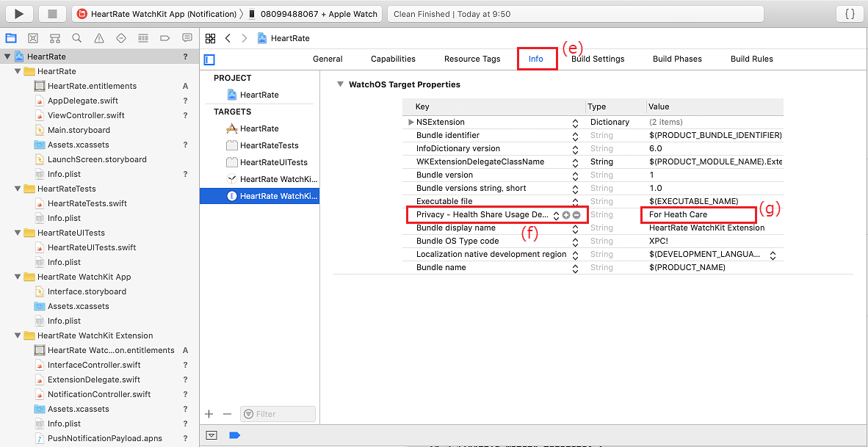Image resolution: width=868 pixels, height=447 pixels.
Task: Open Localization native development region value dropdown
Action: click(x=772, y=255)
